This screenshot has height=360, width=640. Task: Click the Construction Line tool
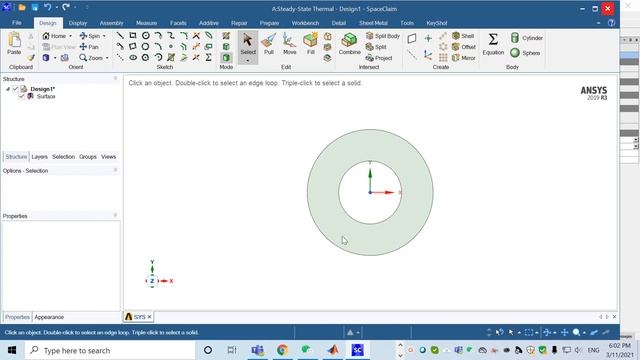tap(120, 58)
